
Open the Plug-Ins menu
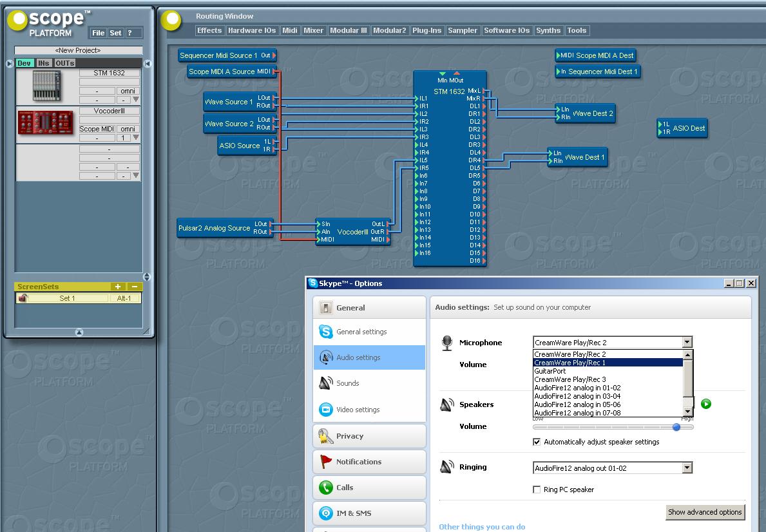(426, 30)
